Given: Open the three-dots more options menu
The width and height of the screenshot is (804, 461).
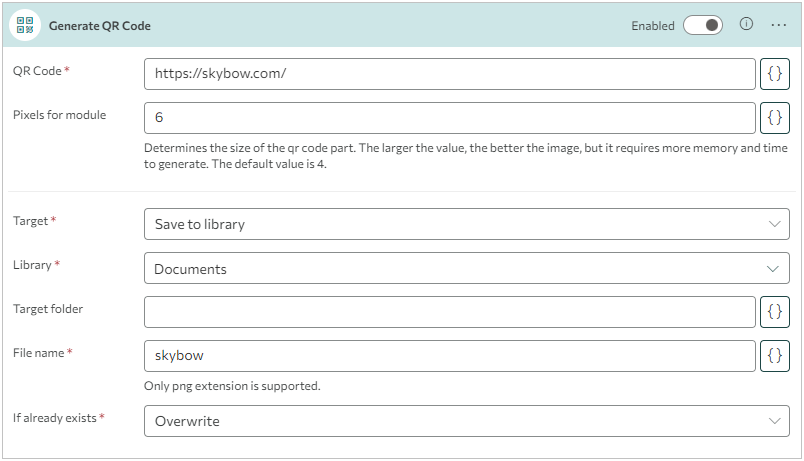Looking at the screenshot, I should (779, 25).
